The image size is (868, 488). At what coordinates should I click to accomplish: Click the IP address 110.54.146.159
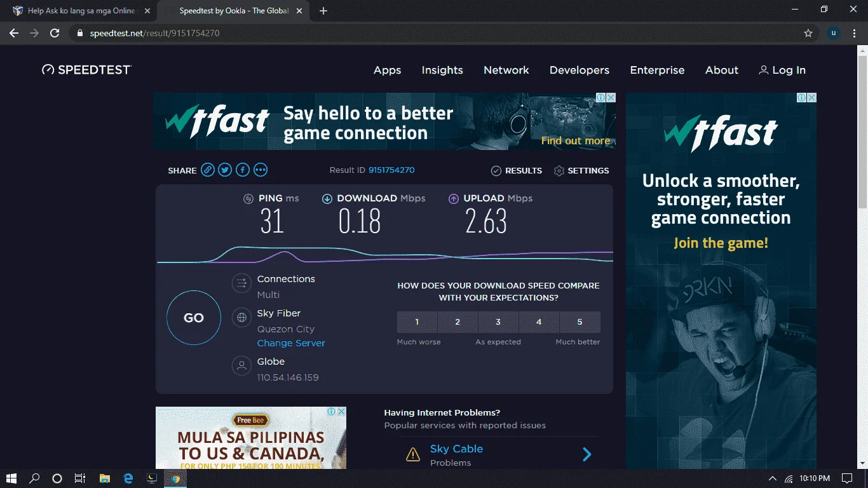click(288, 377)
